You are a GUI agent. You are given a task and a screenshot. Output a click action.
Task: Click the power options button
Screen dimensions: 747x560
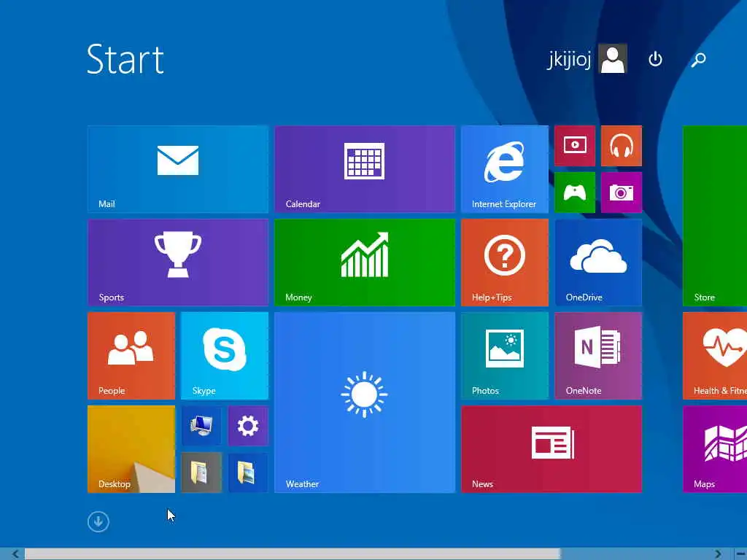(x=655, y=59)
